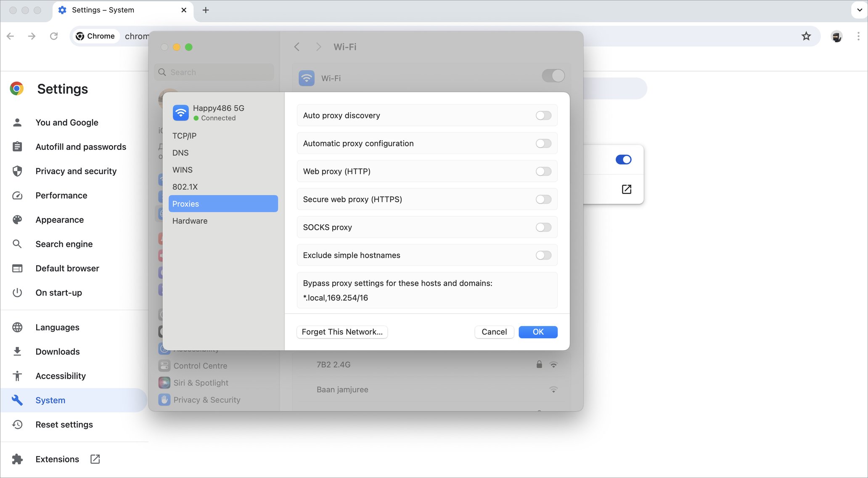Image resolution: width=868 pixels, height=478 pixels.
Task: Click the Chrome logo in the address bar chip
Action: [80, 36]
